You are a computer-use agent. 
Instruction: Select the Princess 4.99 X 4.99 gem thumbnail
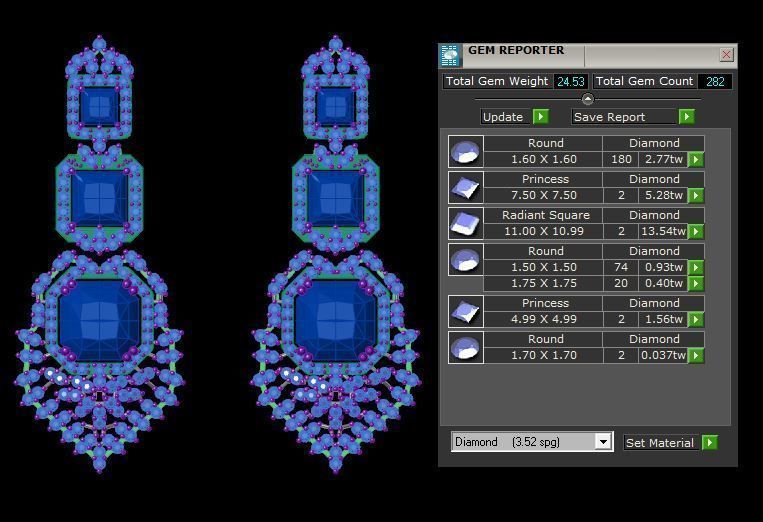click(x=466, y=311)
